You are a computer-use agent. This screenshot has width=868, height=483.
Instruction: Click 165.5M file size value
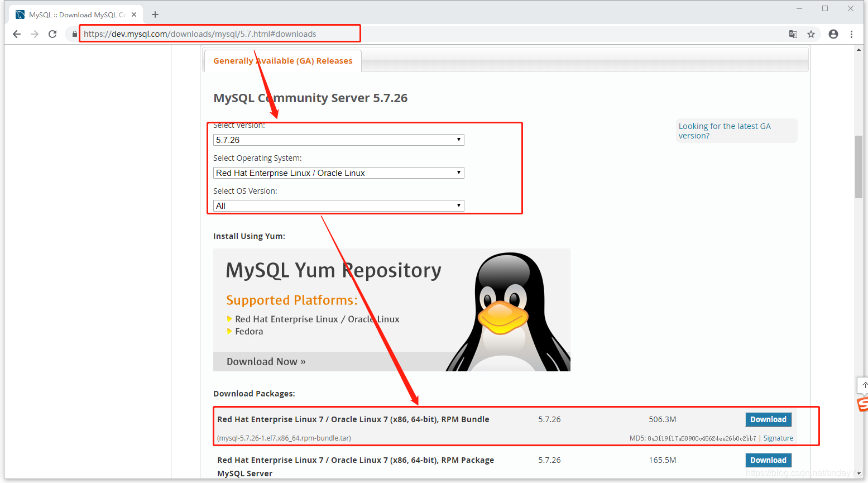[x=663, y=460]
